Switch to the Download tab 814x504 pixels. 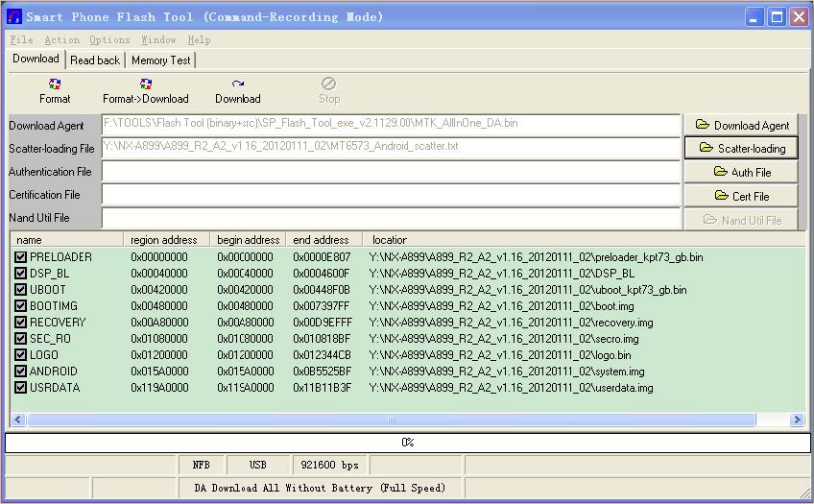click(x=36, y=59)
